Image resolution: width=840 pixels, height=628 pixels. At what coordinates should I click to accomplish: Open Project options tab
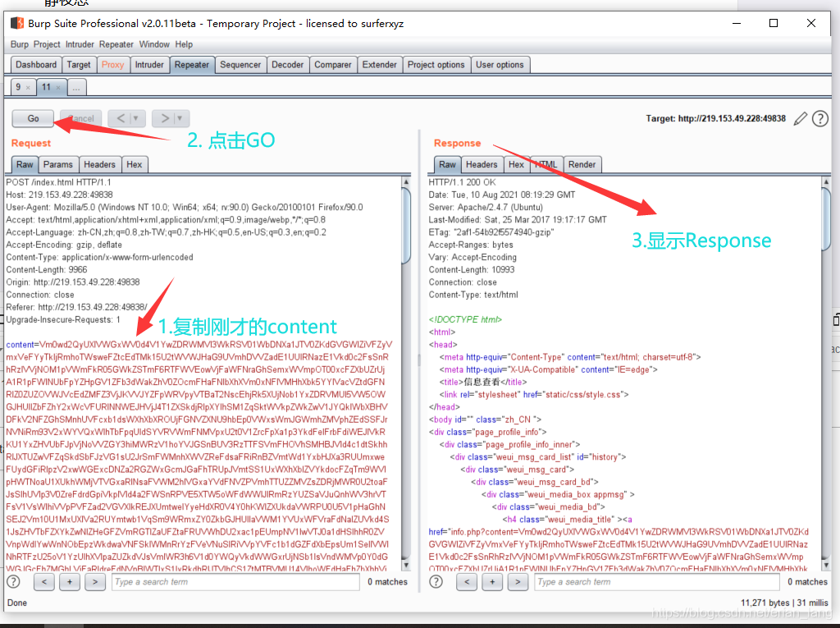point(436,65)
